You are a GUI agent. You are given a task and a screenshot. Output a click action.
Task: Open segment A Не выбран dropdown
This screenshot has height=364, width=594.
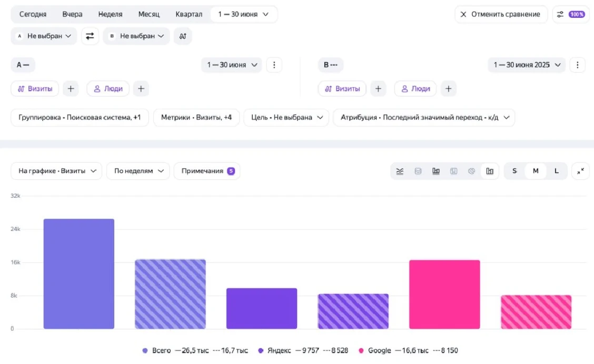(x=44, y=36)
